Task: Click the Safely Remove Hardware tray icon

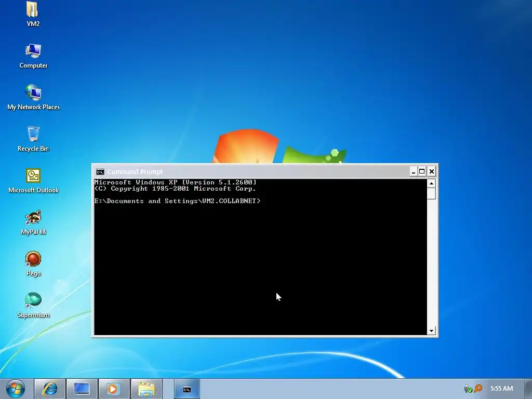Action: tap(468, 389)
